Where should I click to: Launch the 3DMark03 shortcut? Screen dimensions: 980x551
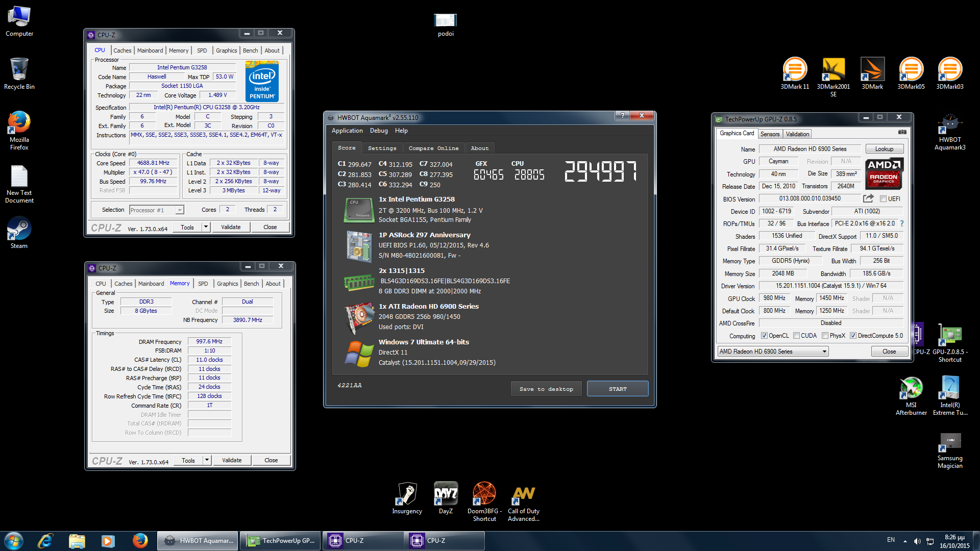[950, 73]
